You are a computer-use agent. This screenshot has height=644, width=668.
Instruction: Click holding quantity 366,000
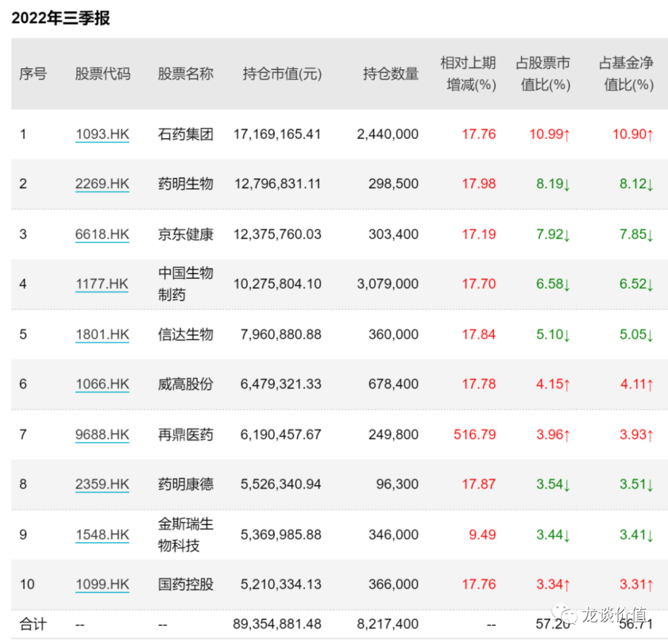(x=393, y=585)
